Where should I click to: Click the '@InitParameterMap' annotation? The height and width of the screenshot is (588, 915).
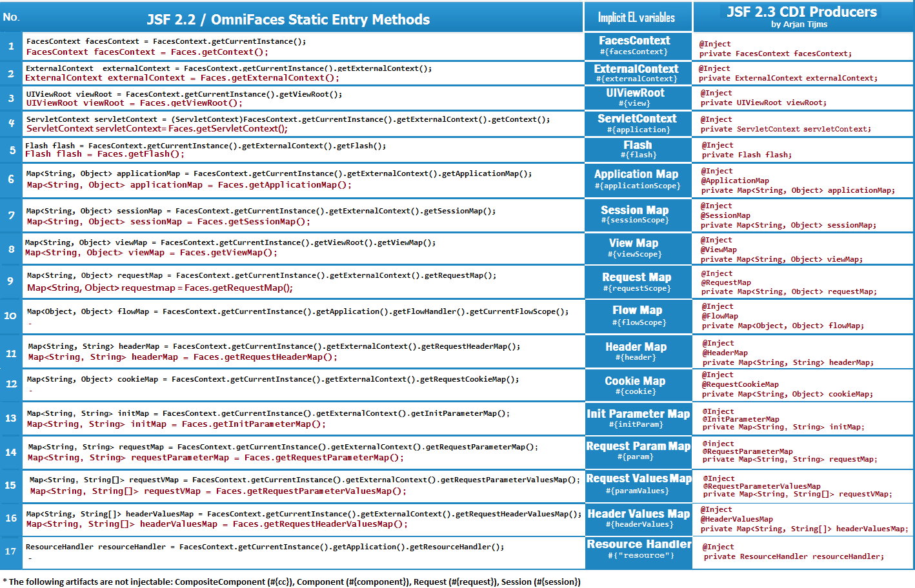tap(741, 419)
